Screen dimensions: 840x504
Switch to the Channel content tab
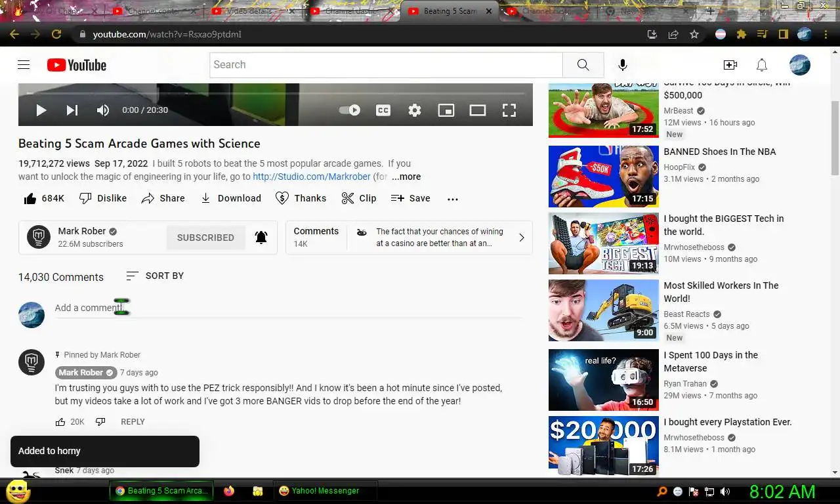pos(153,11)
